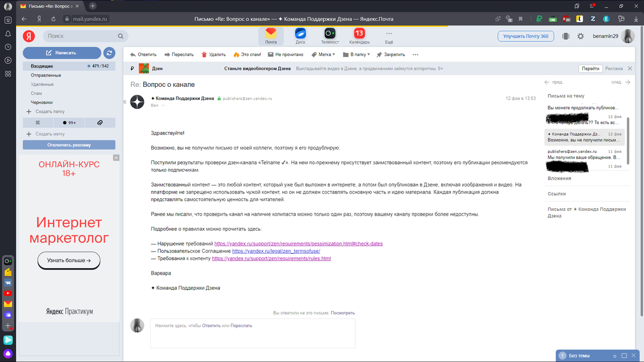644x362 pixels.
Task: Open the Telemost (Телемост) service
Action: click(330, 36)
